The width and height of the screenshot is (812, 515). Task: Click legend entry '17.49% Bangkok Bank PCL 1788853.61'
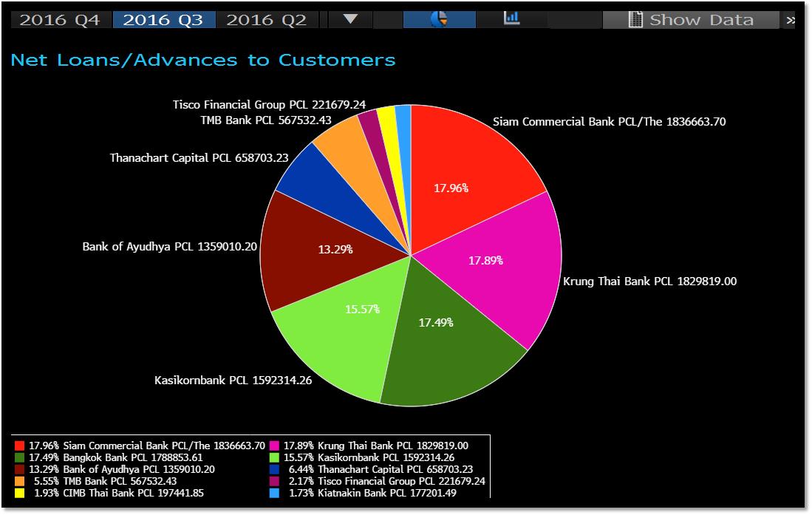point(115,457)
